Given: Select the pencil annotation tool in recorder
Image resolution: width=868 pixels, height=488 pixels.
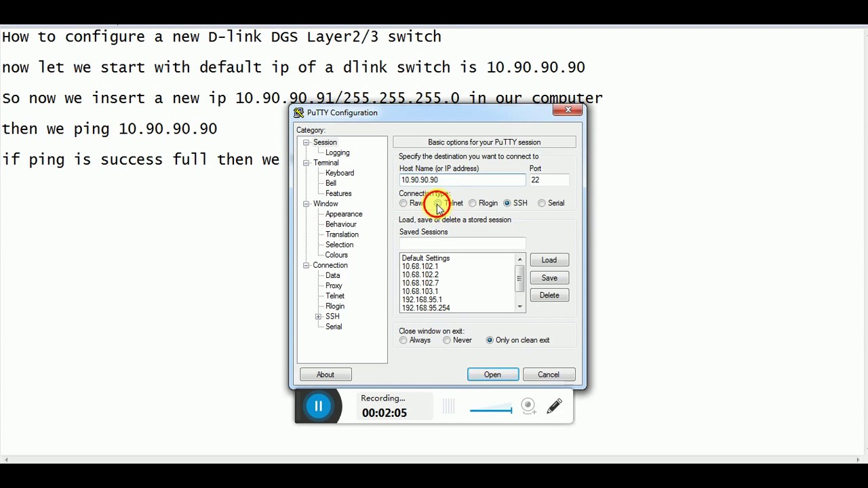Looking at the screenshot, I should [554, 406].
